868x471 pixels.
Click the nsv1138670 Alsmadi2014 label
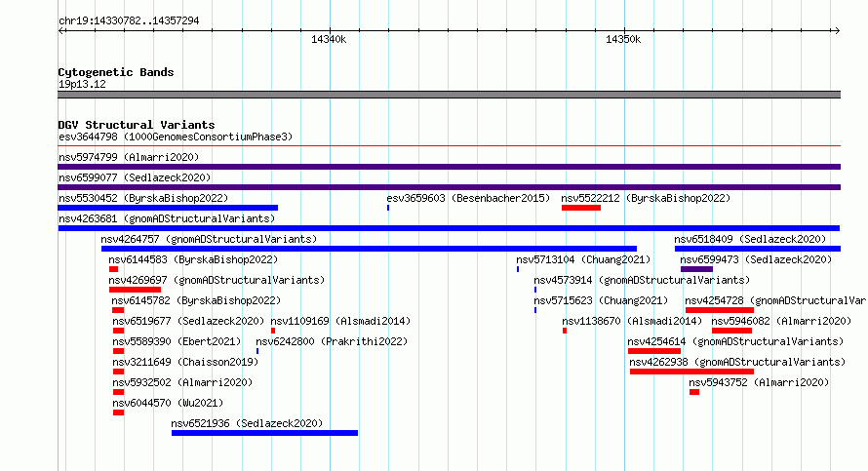[632, 321]
